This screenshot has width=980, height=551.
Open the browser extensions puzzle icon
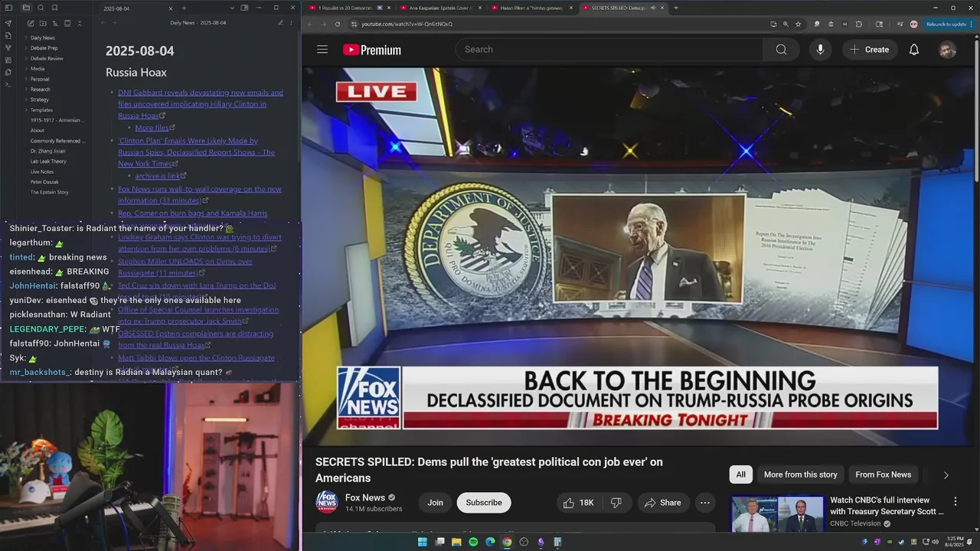pyautogui.click(x=858, y=24)
